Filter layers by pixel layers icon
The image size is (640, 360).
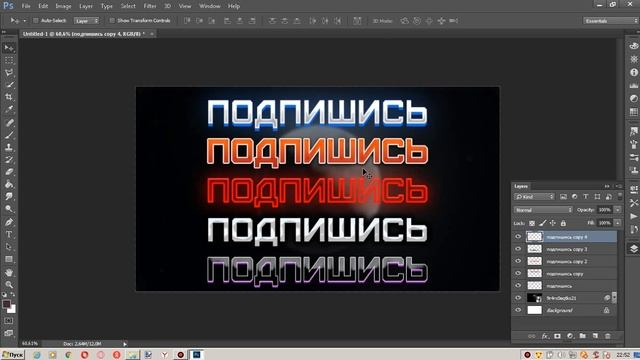pos(563,197)
